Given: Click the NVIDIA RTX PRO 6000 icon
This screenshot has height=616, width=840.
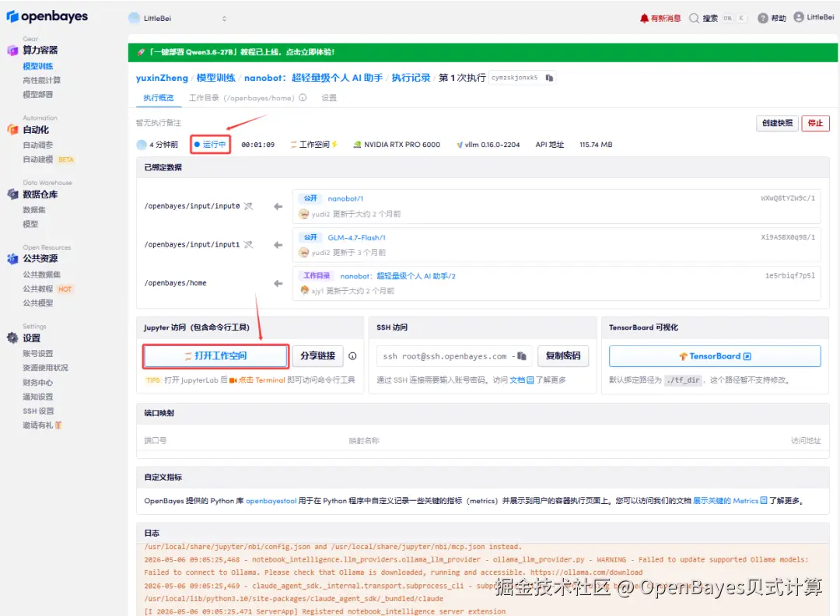Looking at the screenshot, I should pos(357,145).
